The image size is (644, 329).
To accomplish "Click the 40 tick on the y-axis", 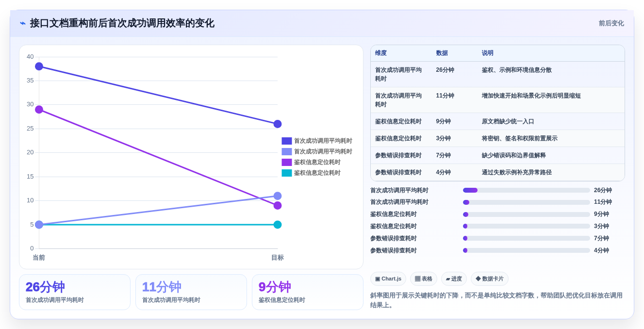I will [30, 57].
